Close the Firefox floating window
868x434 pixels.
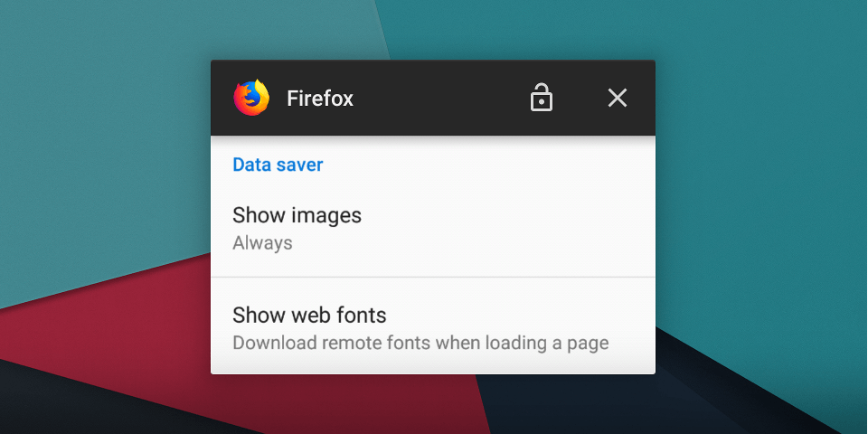point(618,98)
